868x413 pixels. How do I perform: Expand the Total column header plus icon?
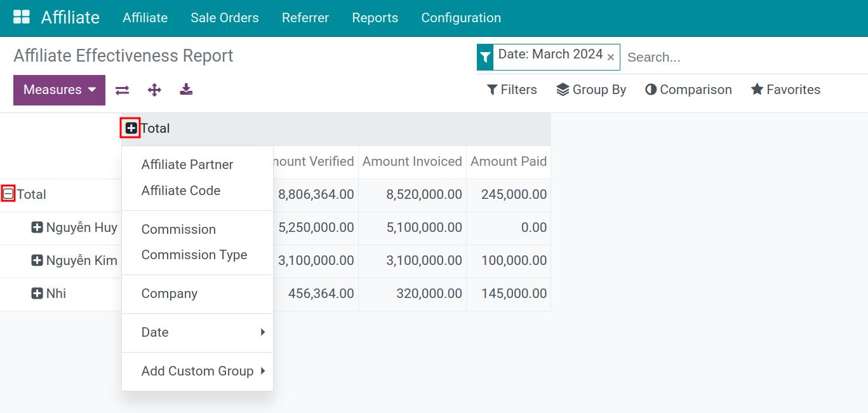pos(131,128)
